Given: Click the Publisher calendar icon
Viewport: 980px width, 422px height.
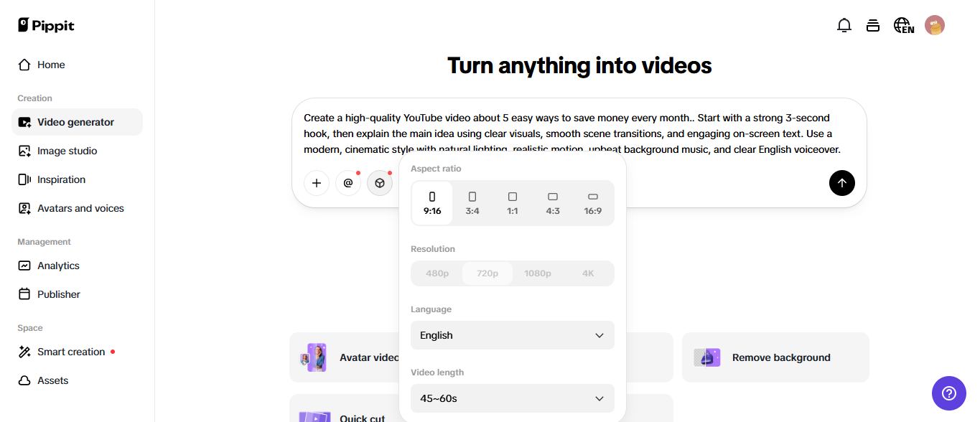Looking at the screenshot, I should pos(24,294).
